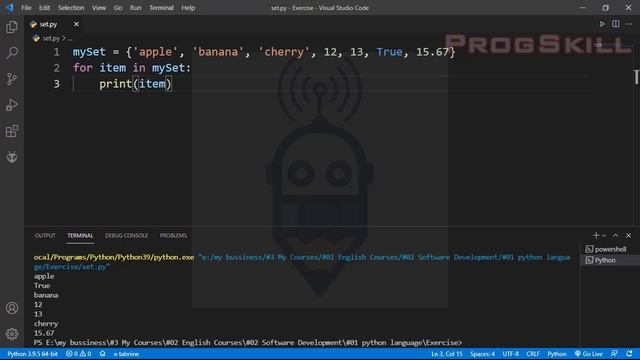This screenshot has width=640, height=360.
Task: Switch to the DEBUG CONSOLE tab
Action: click(x=127, y=236)
